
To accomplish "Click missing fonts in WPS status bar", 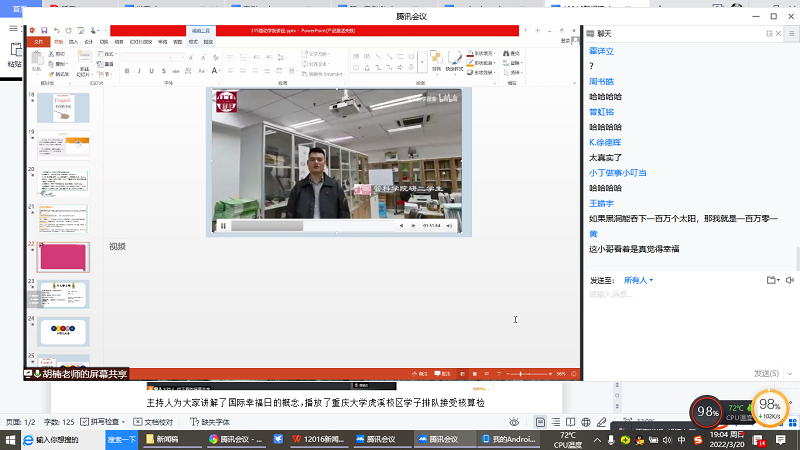I will tap(210, 422).
